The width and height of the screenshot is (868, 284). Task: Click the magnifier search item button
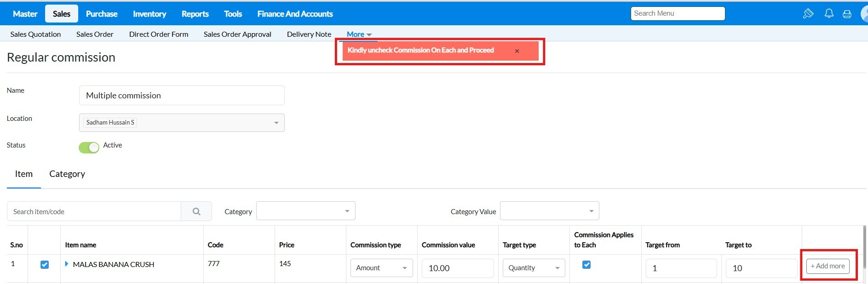[x=196, y=211]
